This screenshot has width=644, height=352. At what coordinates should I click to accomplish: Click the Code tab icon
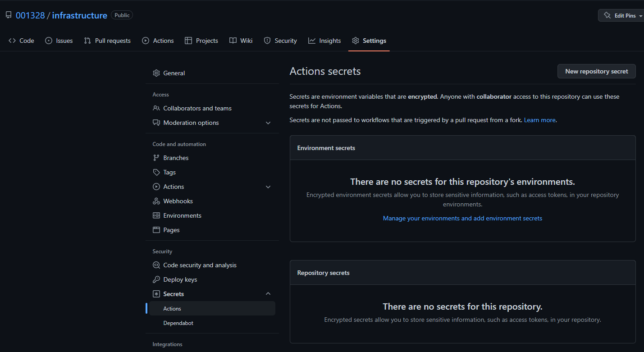click(x=12, y=41)
